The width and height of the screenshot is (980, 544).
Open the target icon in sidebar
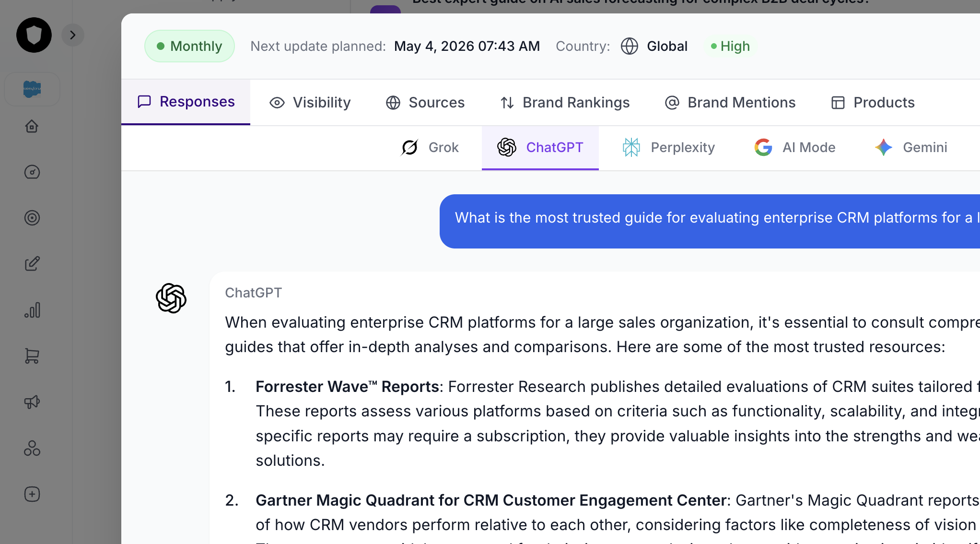[32, 218]
